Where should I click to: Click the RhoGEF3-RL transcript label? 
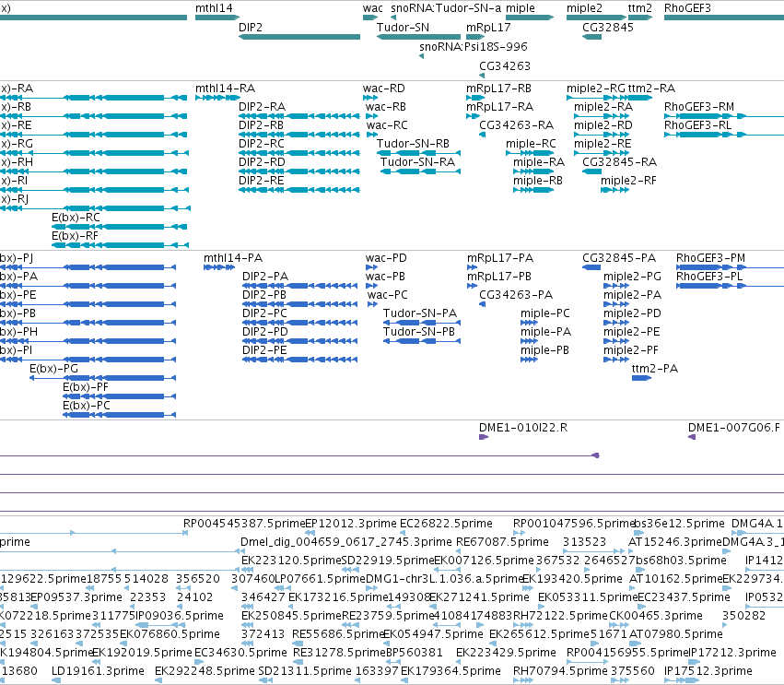tap(697, 125)
